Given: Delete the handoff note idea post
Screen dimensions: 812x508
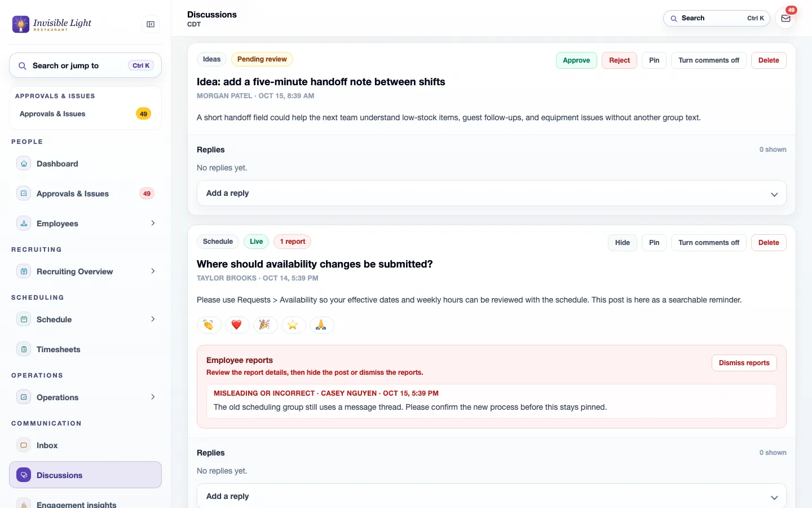Looking at the screenshot, I should pos(769,60).
